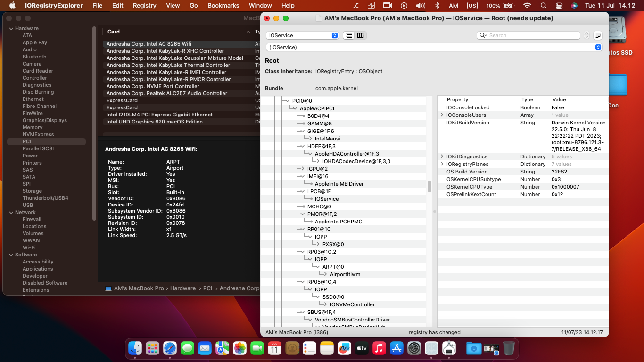The height and width of the screenshot is (362, 644).
Task: Open Maps from the Dock
Action: pyautogui.click(x=223, y=348)
